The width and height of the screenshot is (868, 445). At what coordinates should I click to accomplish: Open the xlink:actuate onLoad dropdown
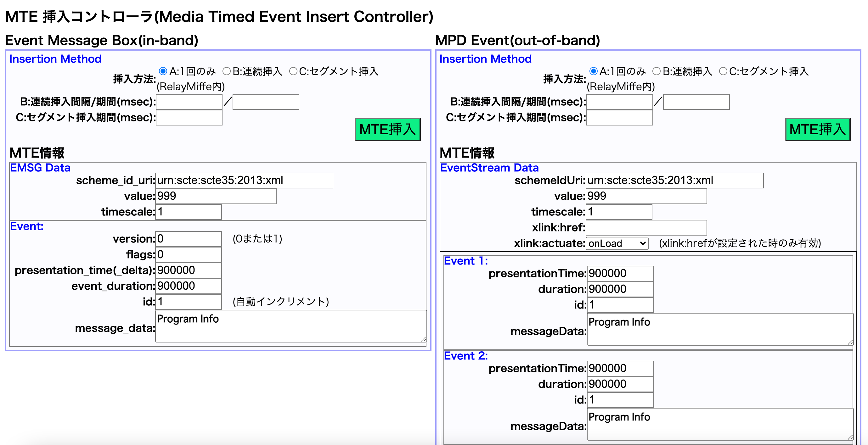(617, 243)
